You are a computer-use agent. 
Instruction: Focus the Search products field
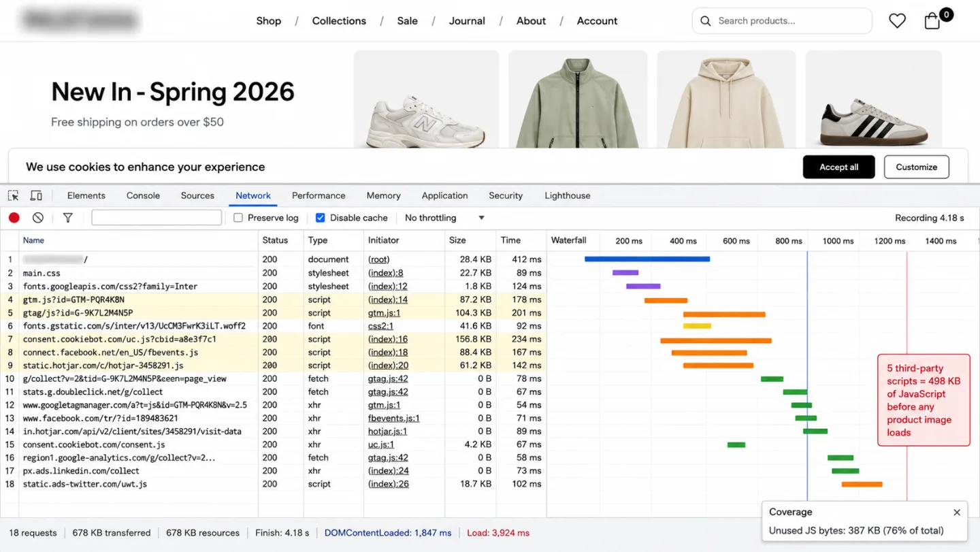point(782,21)
